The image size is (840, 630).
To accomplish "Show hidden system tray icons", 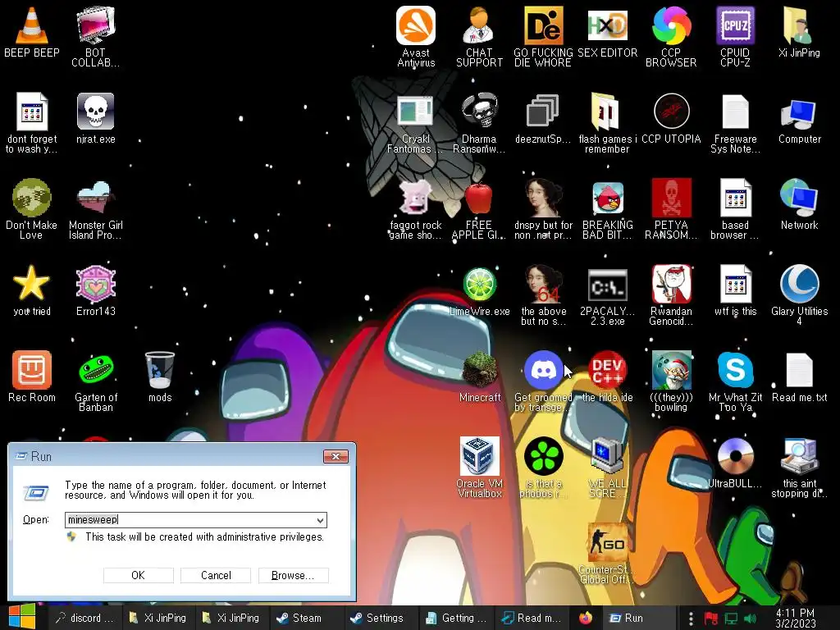I will click(x=691, y=619).
